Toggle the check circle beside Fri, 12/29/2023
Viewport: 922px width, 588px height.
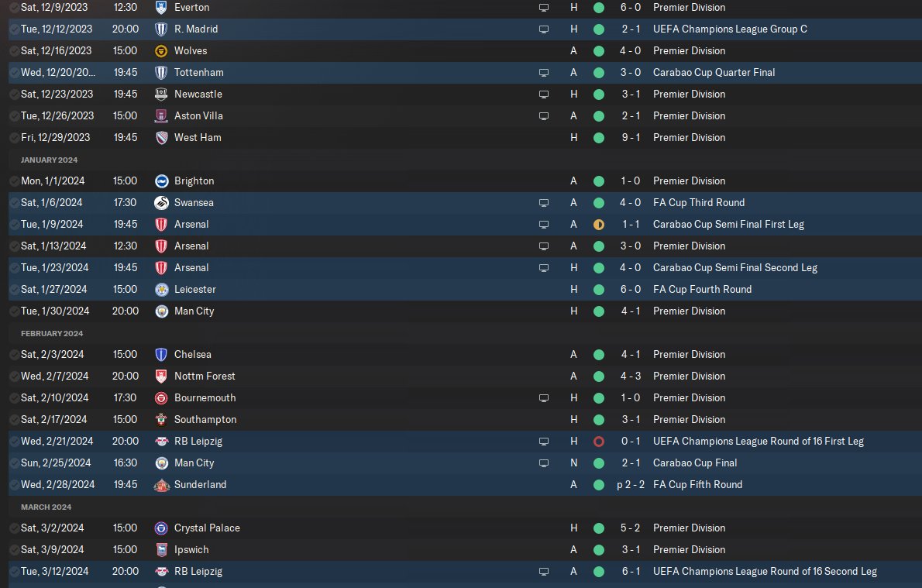tap(14, 138)
